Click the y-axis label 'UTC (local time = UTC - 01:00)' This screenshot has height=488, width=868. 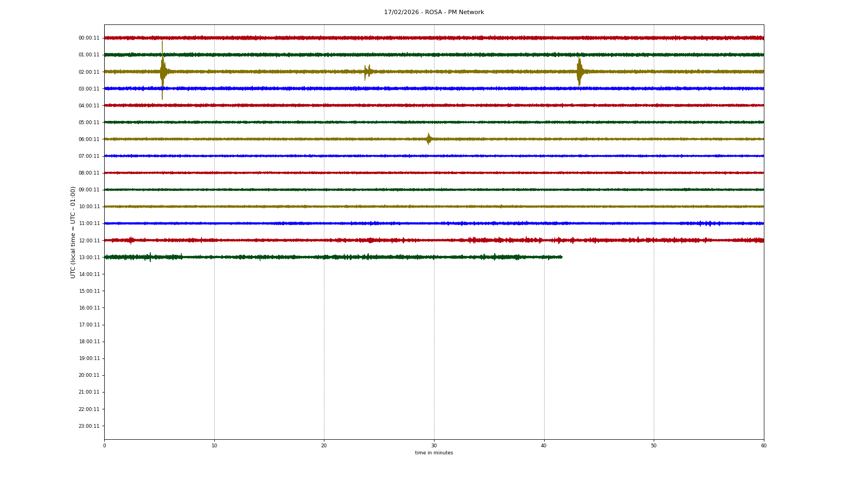pyautogui.click(x=73, y=232)
